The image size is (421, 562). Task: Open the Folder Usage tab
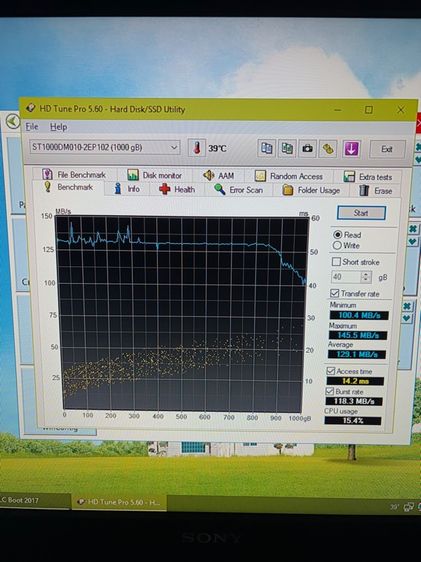pos(311,190)
